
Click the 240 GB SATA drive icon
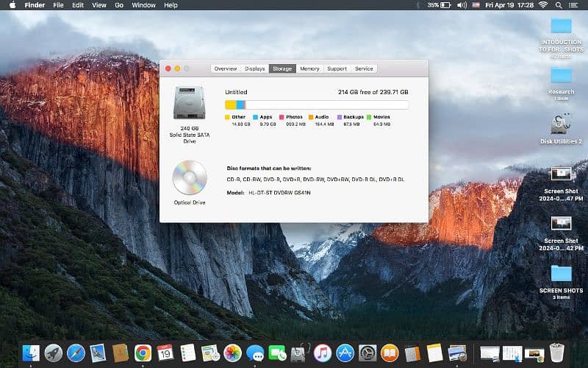point(189,103)
